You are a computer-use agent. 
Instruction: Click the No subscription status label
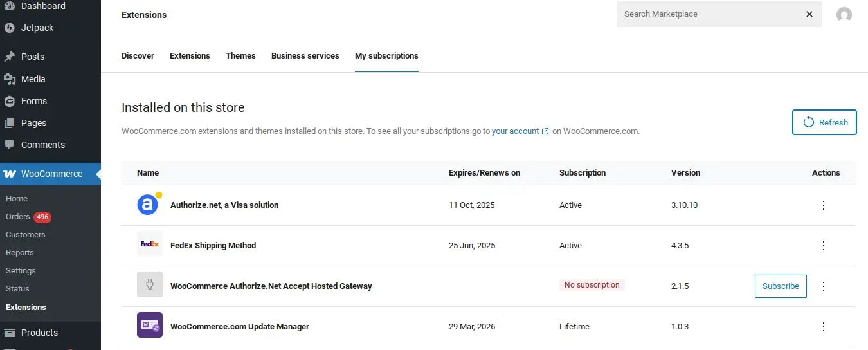coord(592,285)
